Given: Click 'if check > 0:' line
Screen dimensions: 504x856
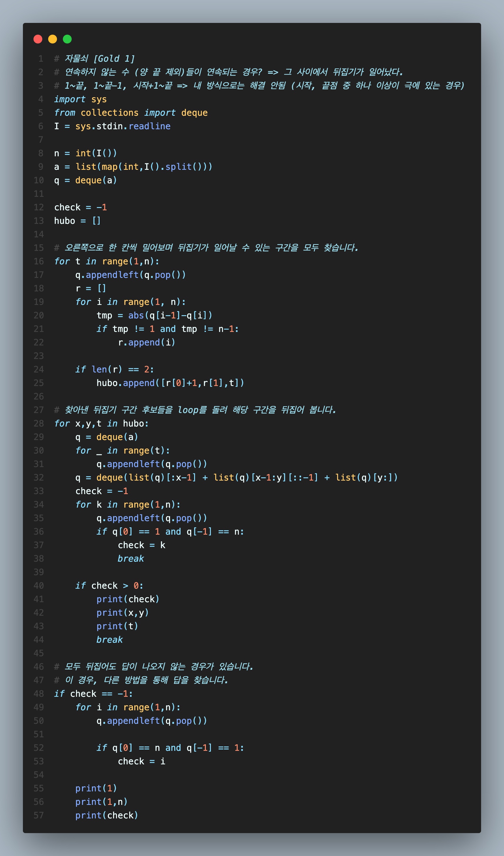Looking at the screenshot, I should click(109, 586).
